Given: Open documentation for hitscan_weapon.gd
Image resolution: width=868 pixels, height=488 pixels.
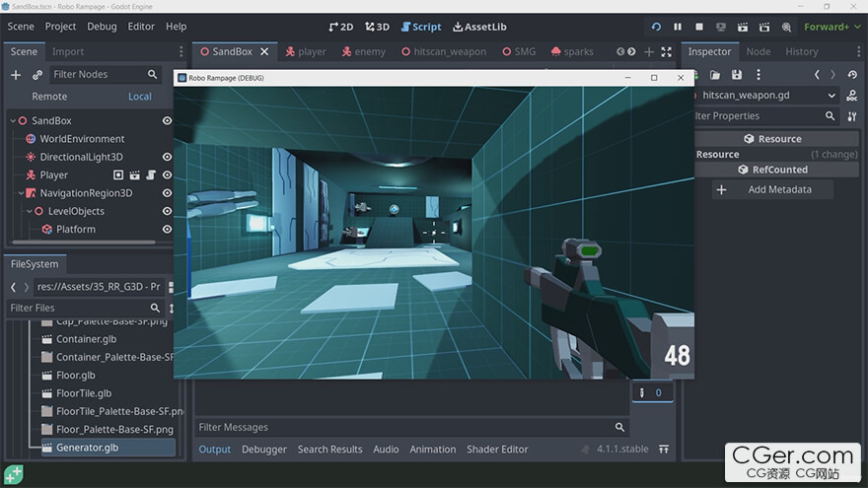Looking at the screenshot, I should [x=852, y=96].
